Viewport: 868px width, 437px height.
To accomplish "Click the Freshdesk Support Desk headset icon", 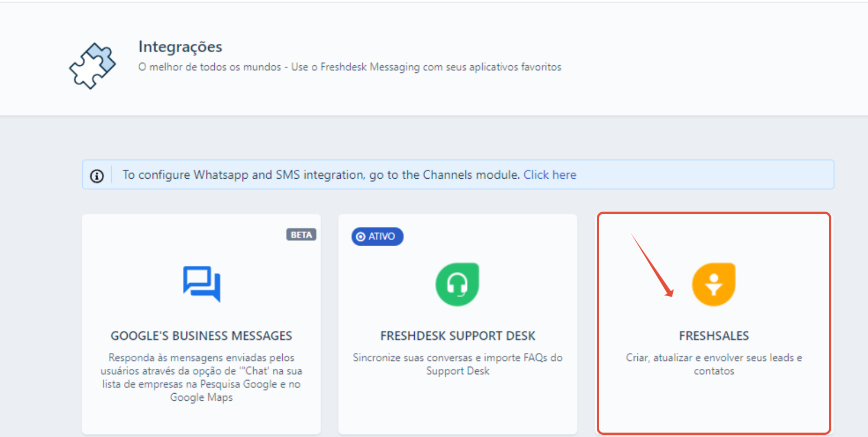I will (458, 284).
